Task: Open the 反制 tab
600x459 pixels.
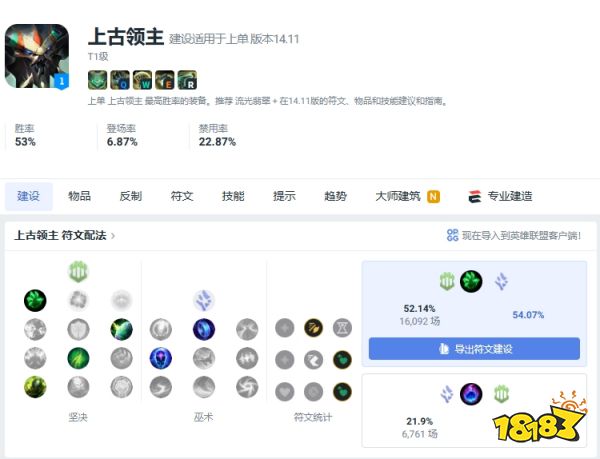Action: click(x=130, y=196)
